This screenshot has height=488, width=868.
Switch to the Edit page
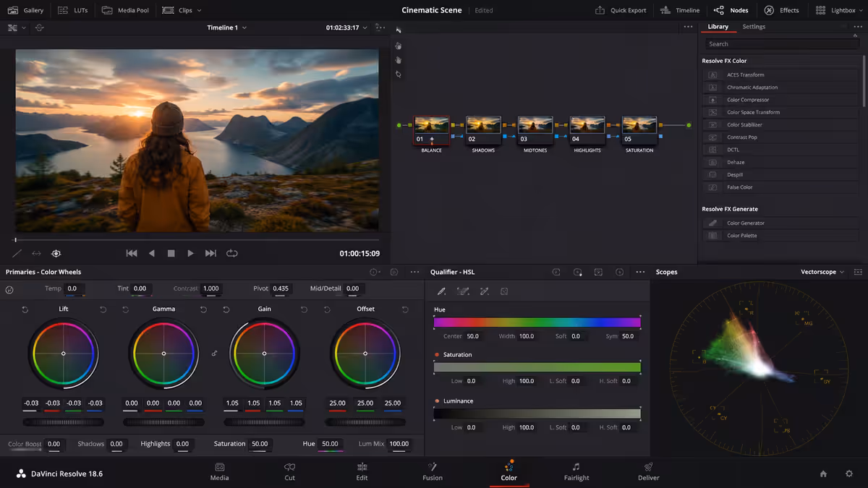[x=362, y=472]
